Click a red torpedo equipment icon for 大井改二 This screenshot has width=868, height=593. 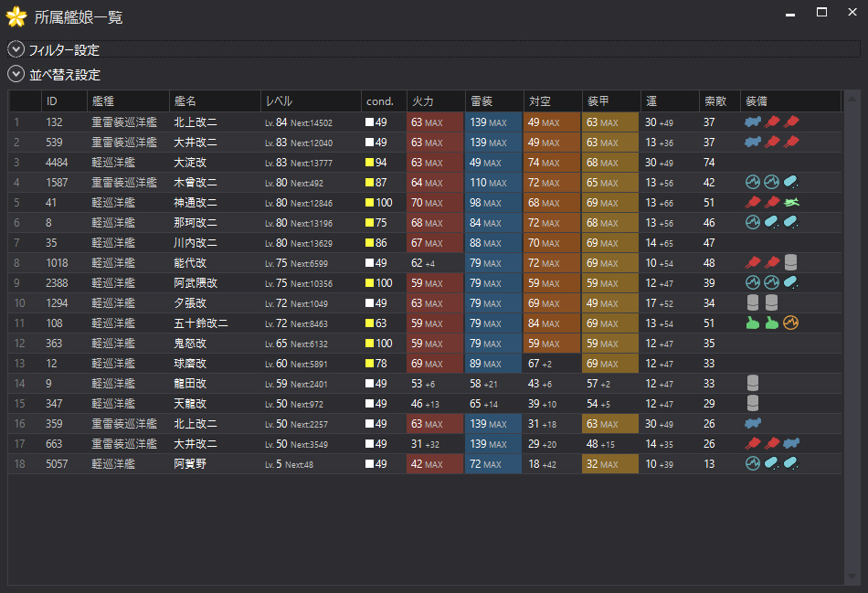[x=770, y=141]
